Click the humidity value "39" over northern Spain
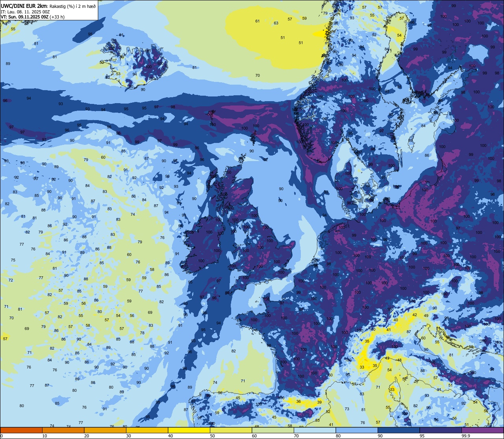The height and width of the screenshot is (439, 504). point(319,402)
